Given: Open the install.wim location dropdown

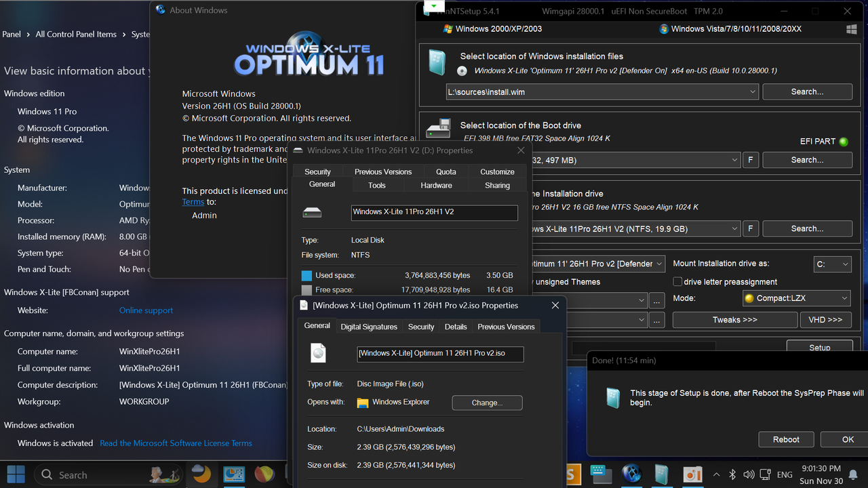Looking at the screenshot, I should coord(753,91).
